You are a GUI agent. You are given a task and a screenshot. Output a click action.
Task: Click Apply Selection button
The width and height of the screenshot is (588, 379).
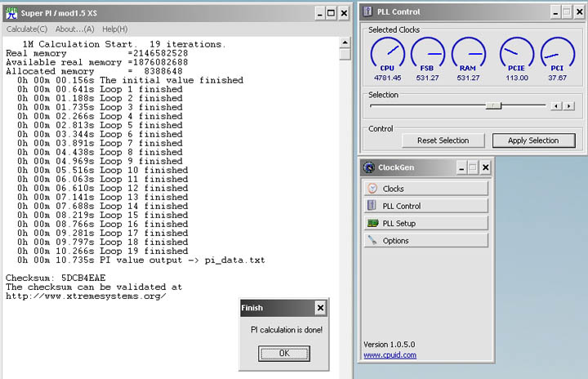tap(533, 140)
